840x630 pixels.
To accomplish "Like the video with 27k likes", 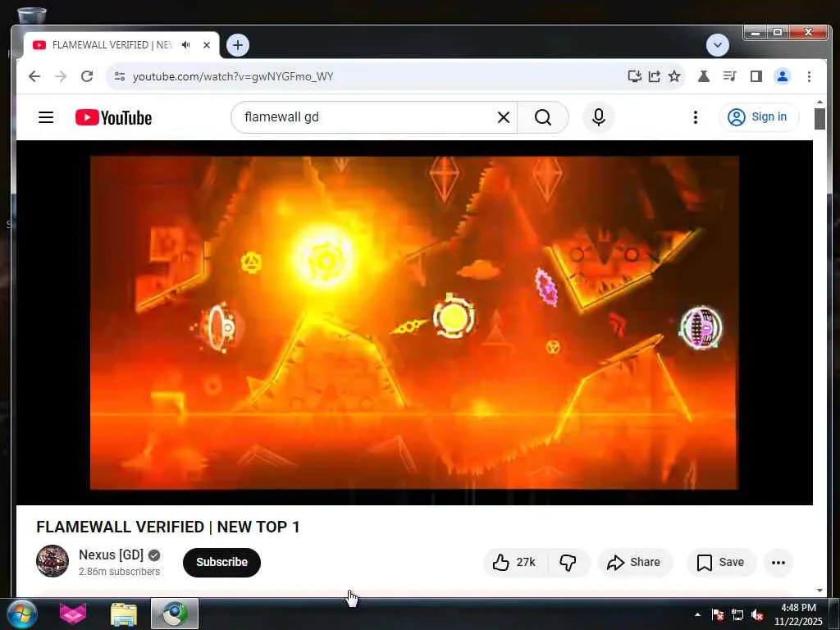I will (515, 563).
